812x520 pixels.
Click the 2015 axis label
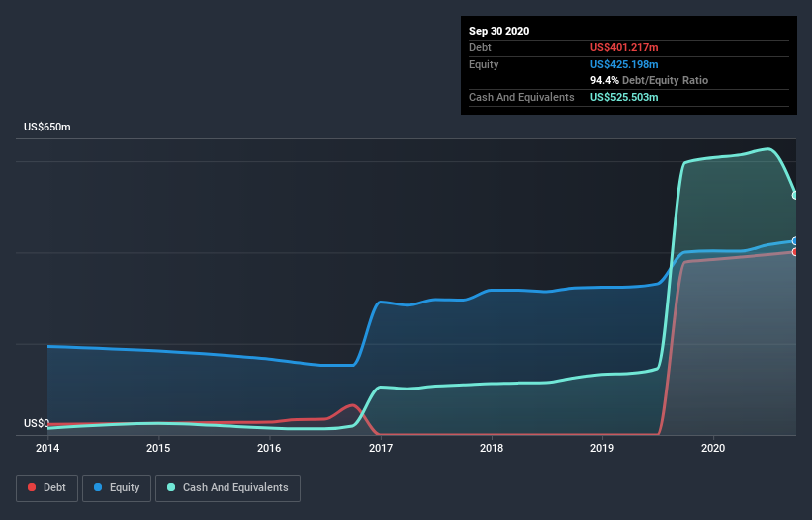[x=158, y=448]
